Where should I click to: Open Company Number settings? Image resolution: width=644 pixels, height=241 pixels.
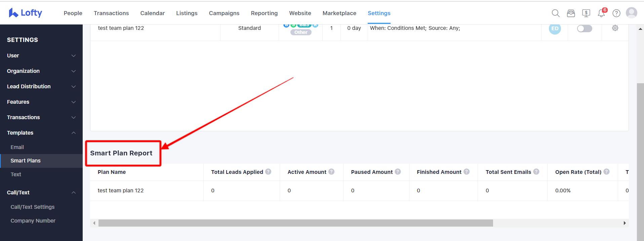(33, 221)
